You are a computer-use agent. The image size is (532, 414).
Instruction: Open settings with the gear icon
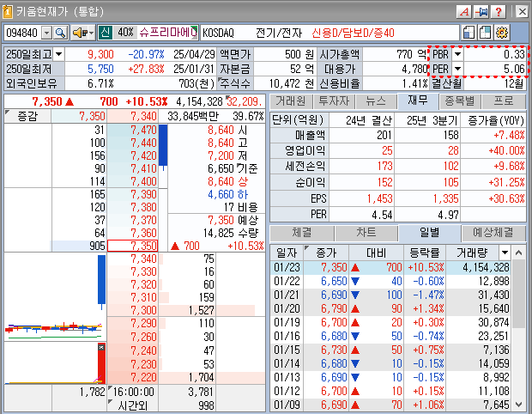pos(502,33)
